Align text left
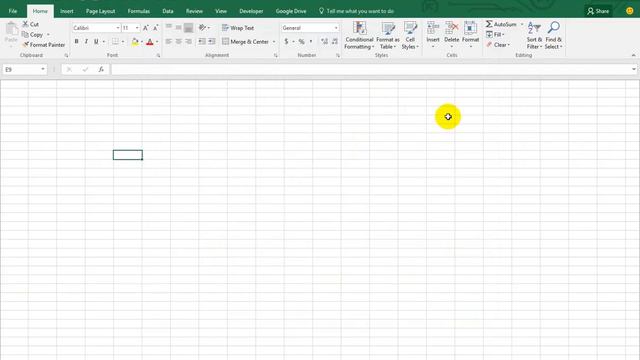Screen dimensions: 640x360 169,42
